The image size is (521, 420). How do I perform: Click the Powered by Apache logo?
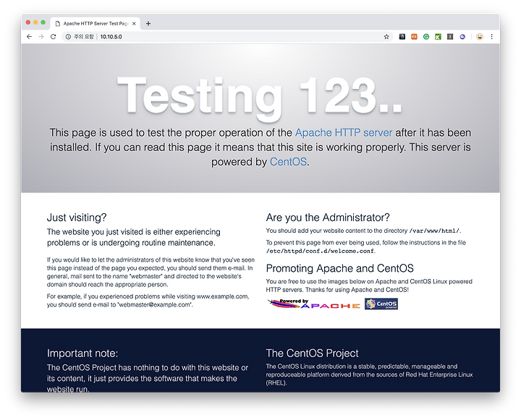coord(314,304)
